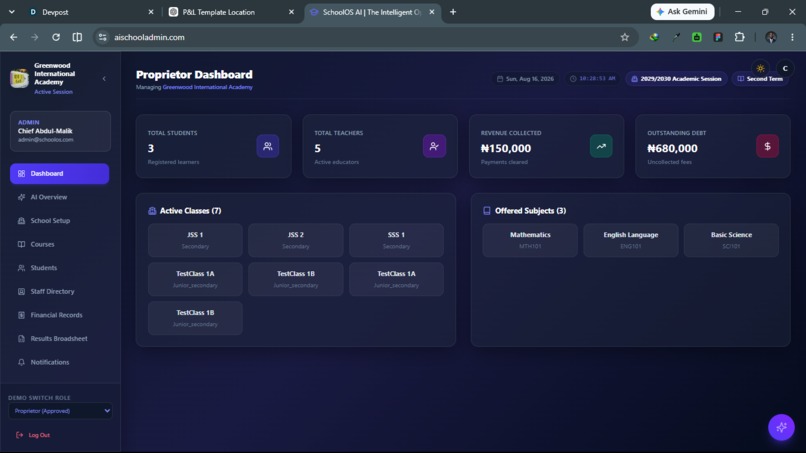Click Total Students people icon
806x453 pixels.
[268, 147]
